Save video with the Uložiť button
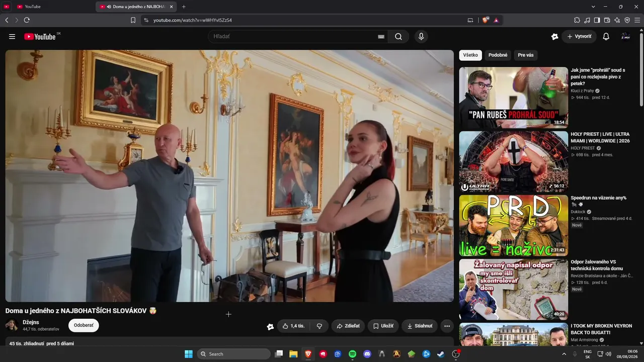644x362 pixels. (383, 326)
